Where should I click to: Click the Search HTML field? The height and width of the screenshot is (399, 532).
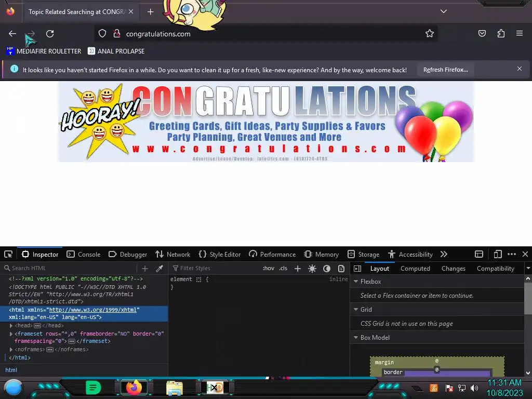pos(70,269)
